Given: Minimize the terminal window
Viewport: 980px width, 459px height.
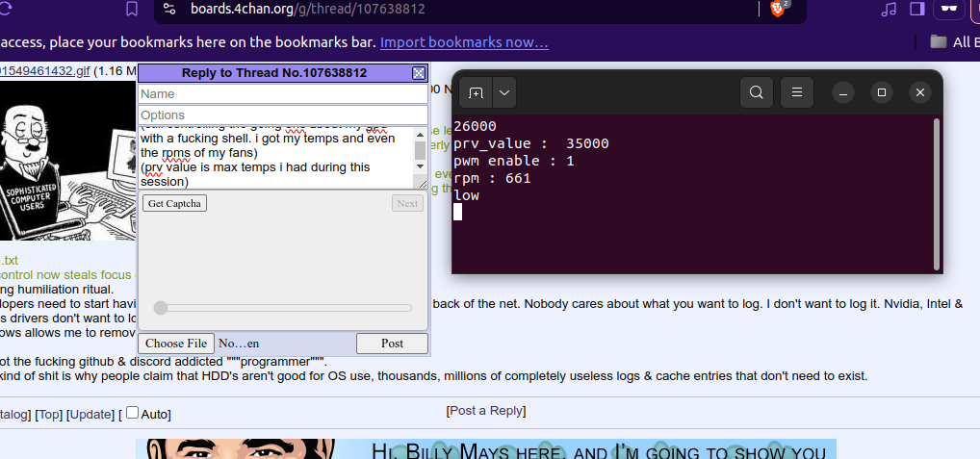Looking at the screenshot, I should coord(843,93).
